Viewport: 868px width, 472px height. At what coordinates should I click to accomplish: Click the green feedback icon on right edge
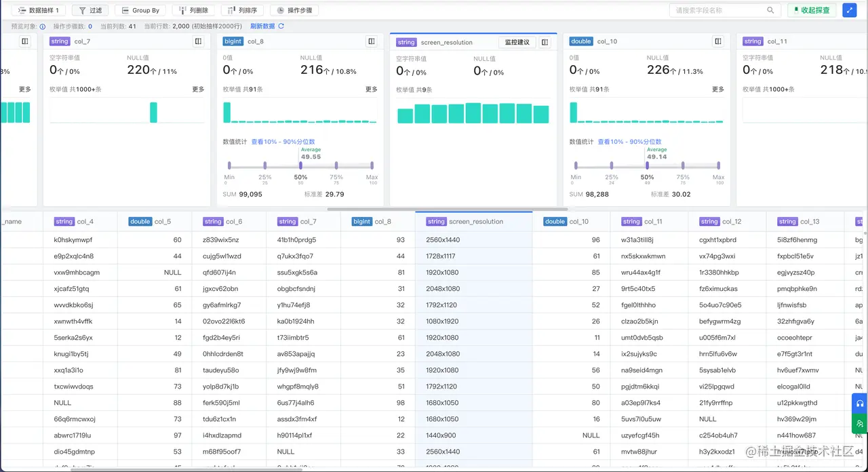pos(860,424)
